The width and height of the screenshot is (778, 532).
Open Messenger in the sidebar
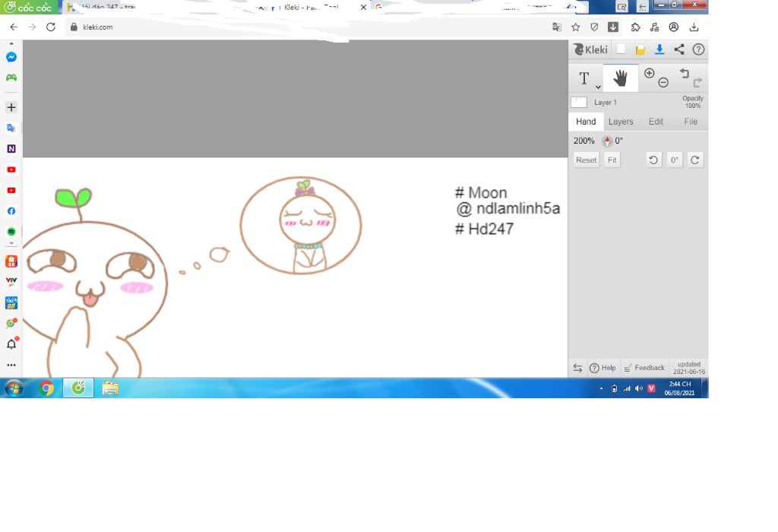point(11,57)
